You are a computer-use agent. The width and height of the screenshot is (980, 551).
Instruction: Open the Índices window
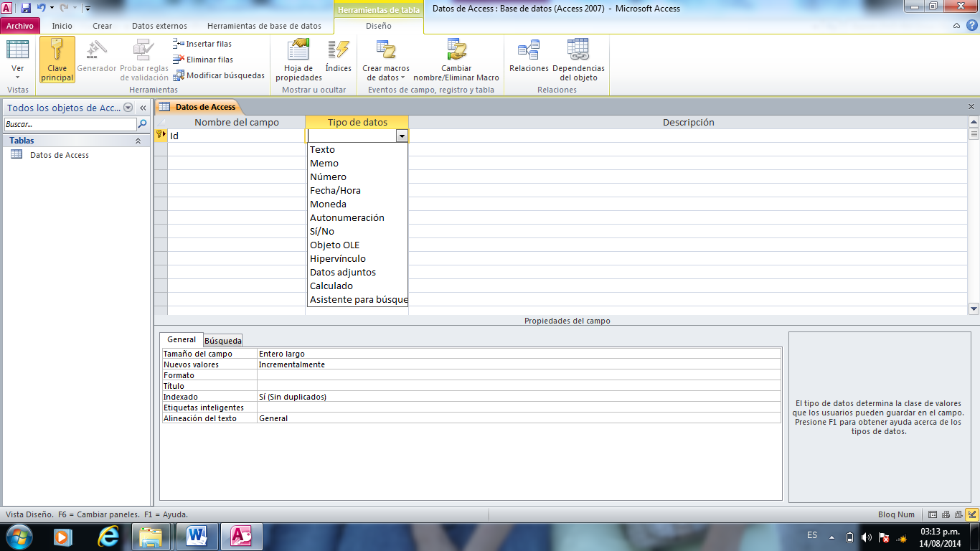(x=337, y=59)
